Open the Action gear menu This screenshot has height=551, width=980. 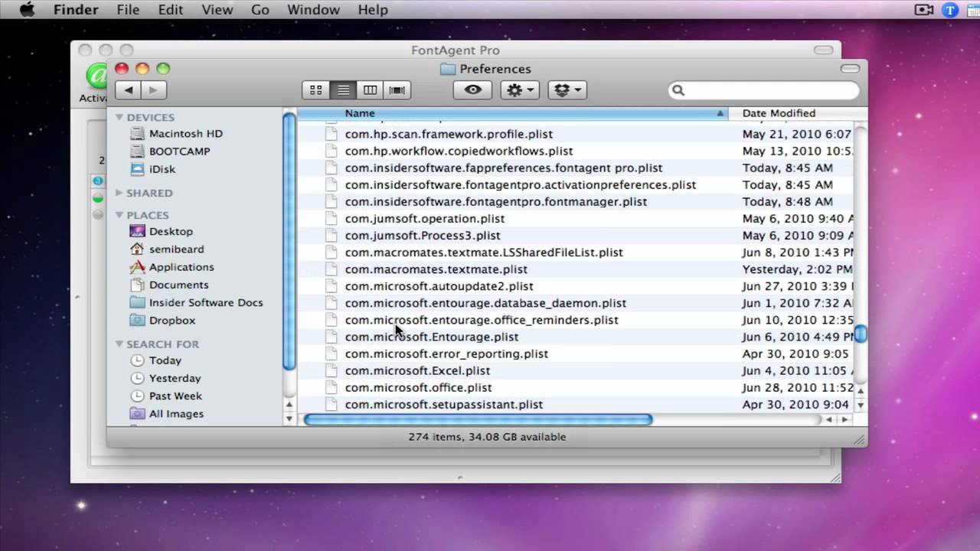coord(521,90)
